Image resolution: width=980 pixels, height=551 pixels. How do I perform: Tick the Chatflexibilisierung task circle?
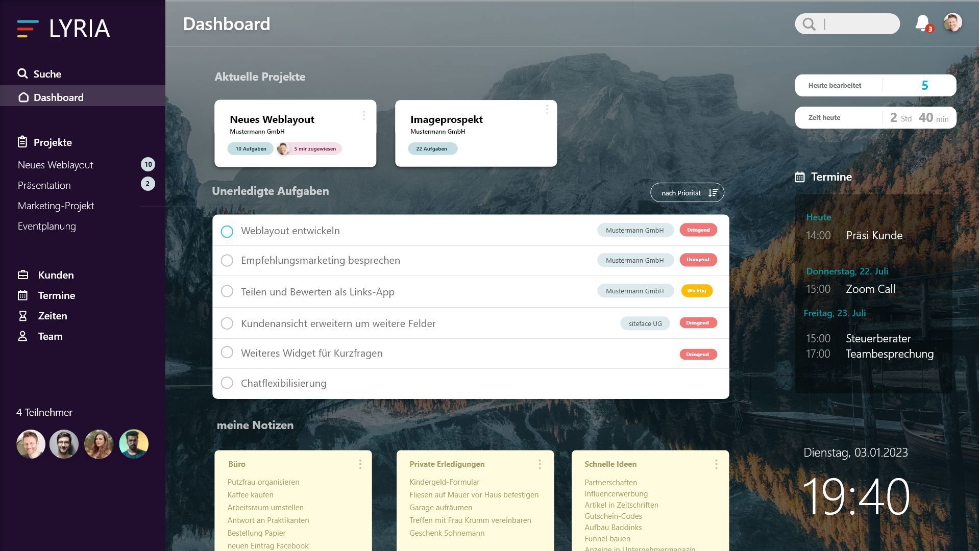pyautogui.click(x=227, y=383)
